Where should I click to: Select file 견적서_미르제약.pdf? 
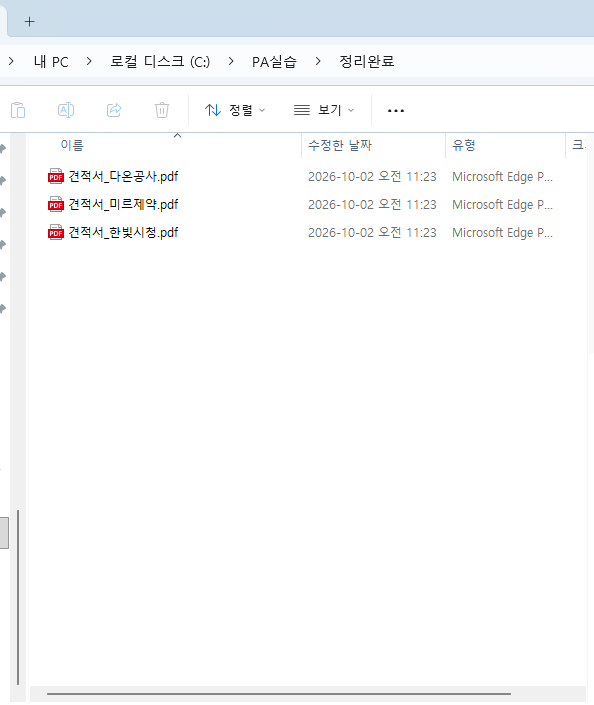(x=123, y=204)
